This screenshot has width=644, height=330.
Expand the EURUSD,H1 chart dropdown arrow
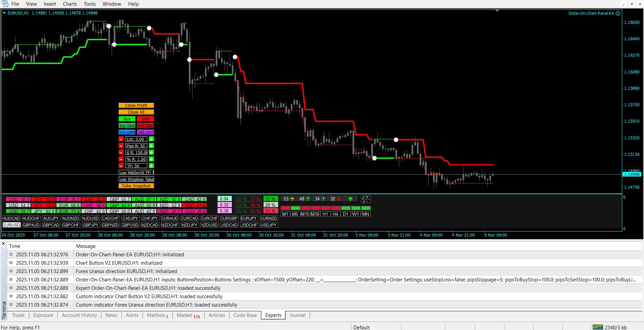(4, 13)
